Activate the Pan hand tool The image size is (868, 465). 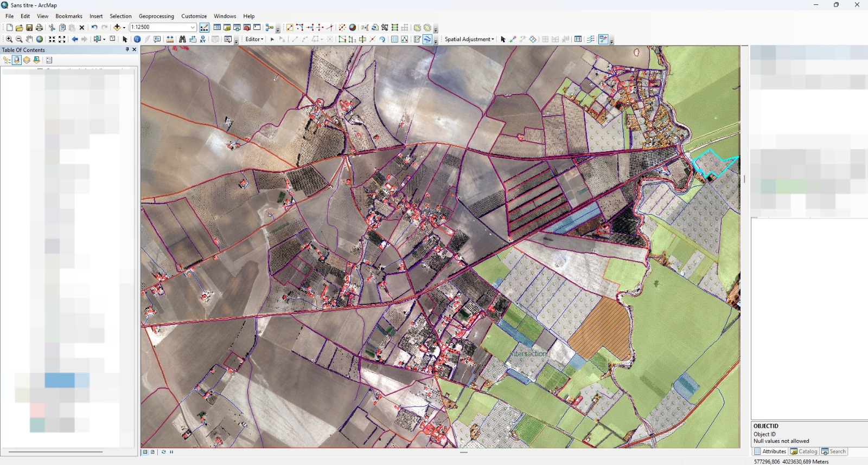pyautogui.click(x=29, y=39)
